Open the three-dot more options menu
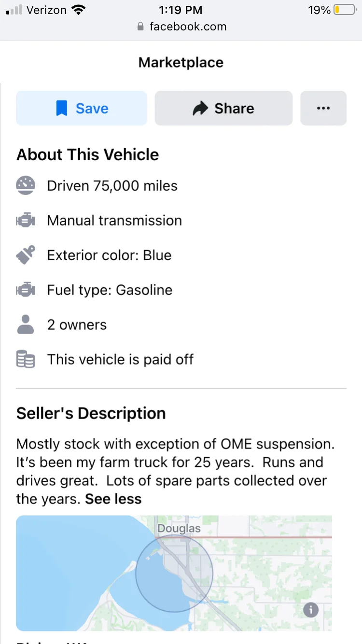362x644 pixels. tap(323, 108)
